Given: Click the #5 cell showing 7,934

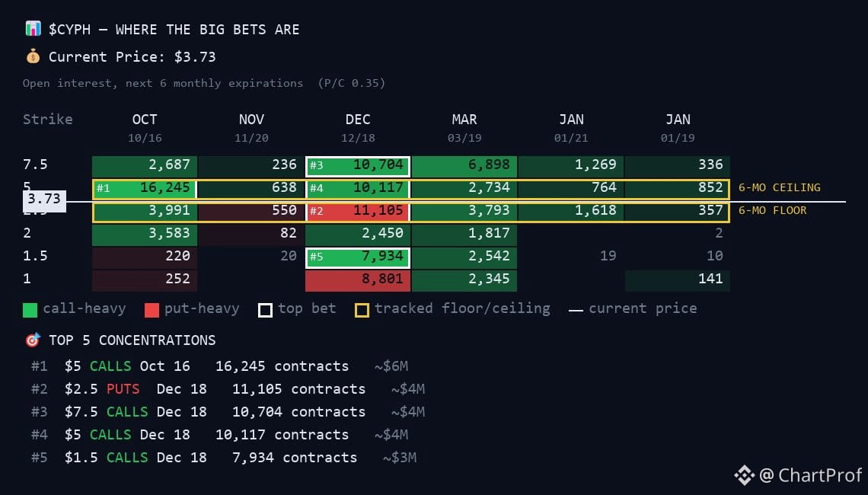Looking at the screenshot, I should tap(358, 257).
